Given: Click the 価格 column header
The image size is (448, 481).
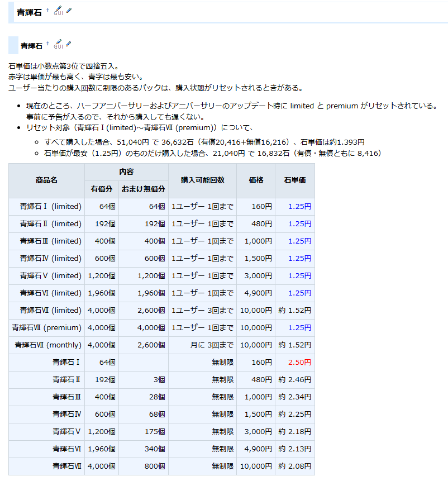Looking at the screenshot, I should [x=256, y=180].
